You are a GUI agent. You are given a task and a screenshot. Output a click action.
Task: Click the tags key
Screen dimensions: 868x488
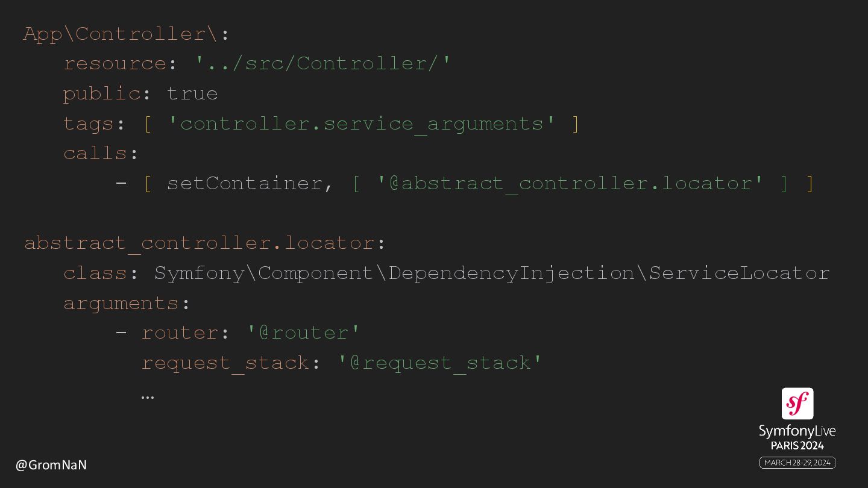89,124
